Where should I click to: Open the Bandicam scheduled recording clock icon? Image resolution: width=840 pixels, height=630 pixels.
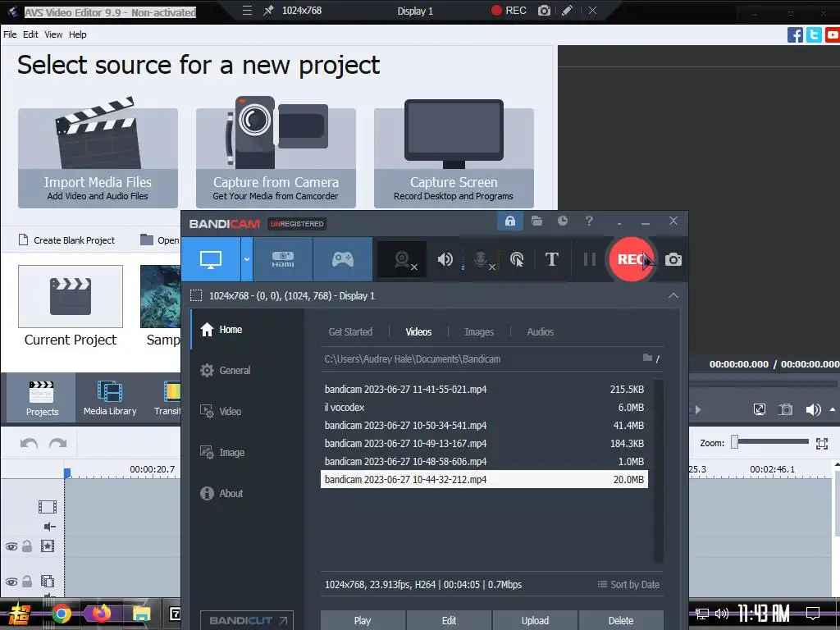[563, 221]
